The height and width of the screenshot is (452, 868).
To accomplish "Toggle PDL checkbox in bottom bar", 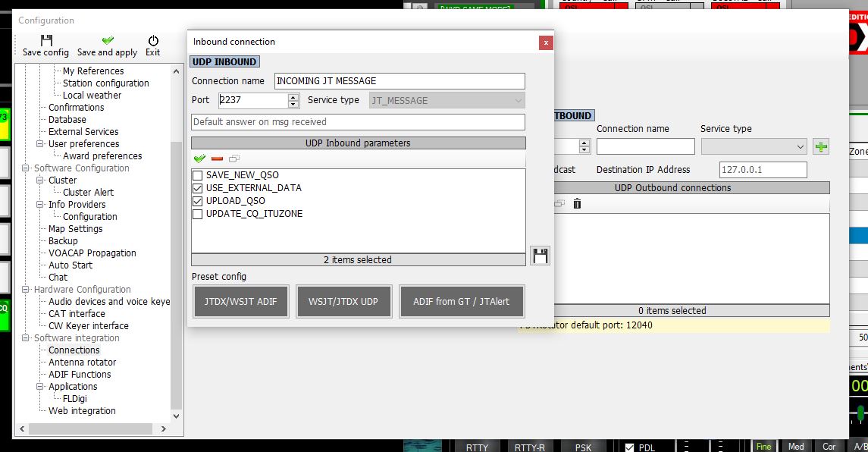I will click(x=629, y=447).
